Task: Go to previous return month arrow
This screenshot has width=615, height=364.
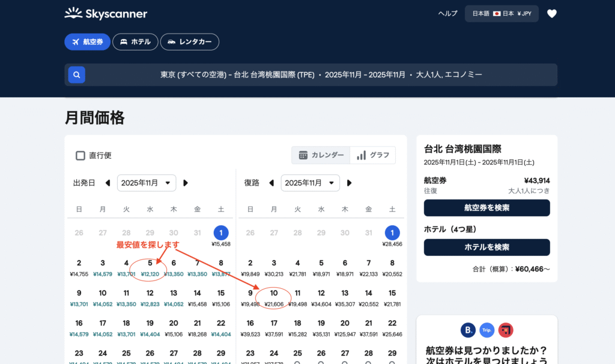Action: pos(271,183)
